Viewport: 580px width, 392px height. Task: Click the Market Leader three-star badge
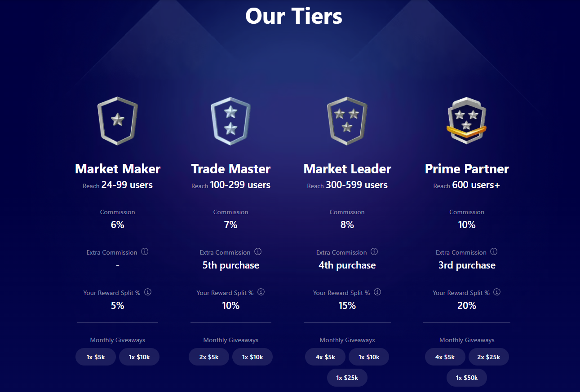point(347,120)
